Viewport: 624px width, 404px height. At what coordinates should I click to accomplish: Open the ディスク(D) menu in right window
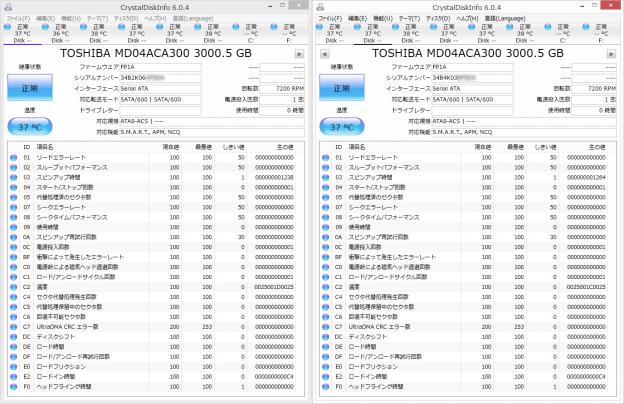click(438, 18)
